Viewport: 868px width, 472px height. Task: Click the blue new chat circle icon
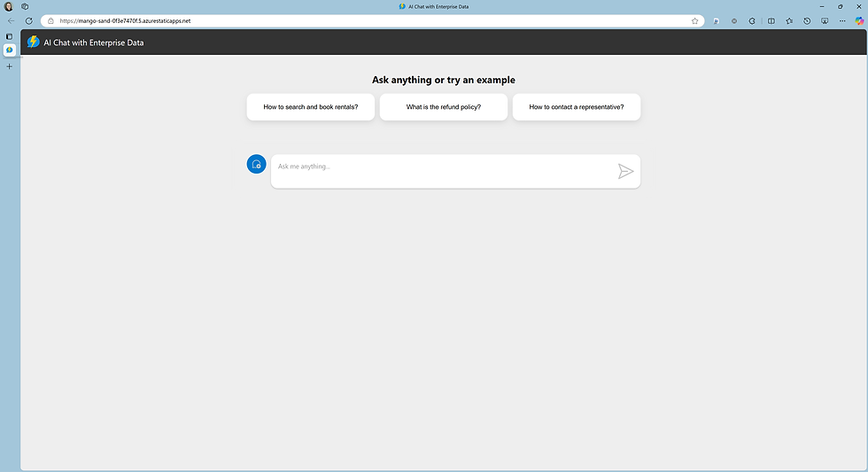(x=256, y=165)
